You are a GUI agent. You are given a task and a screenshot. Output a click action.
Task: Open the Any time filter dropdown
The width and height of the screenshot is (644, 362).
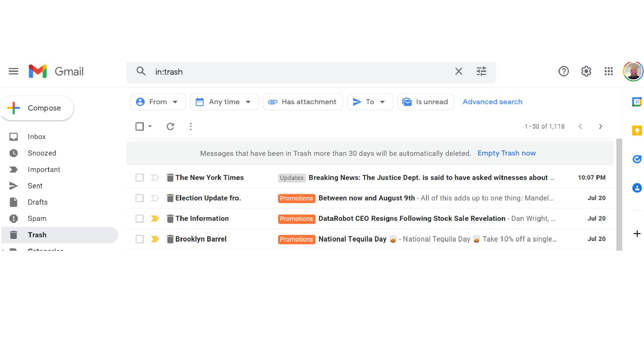[224, 102]
